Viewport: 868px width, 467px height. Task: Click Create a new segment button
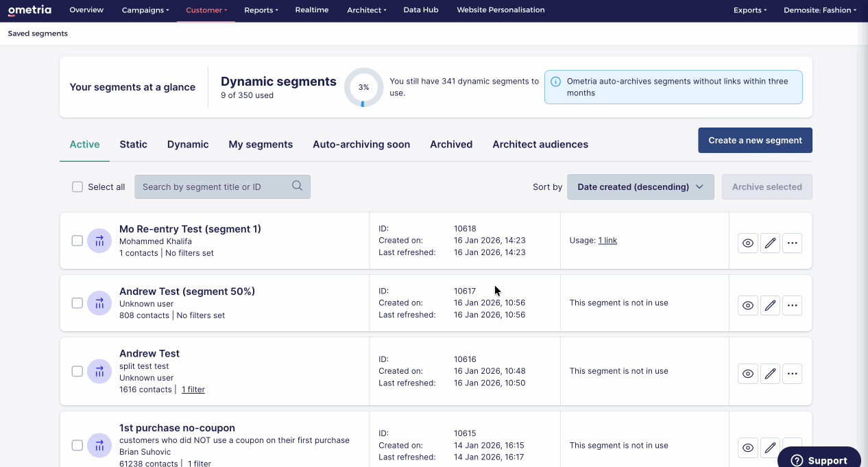click(x=755, y=140)
